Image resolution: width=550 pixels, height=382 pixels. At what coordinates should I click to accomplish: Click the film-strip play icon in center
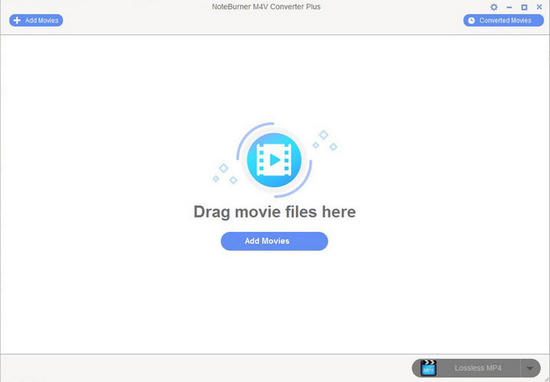pos(274,160)
